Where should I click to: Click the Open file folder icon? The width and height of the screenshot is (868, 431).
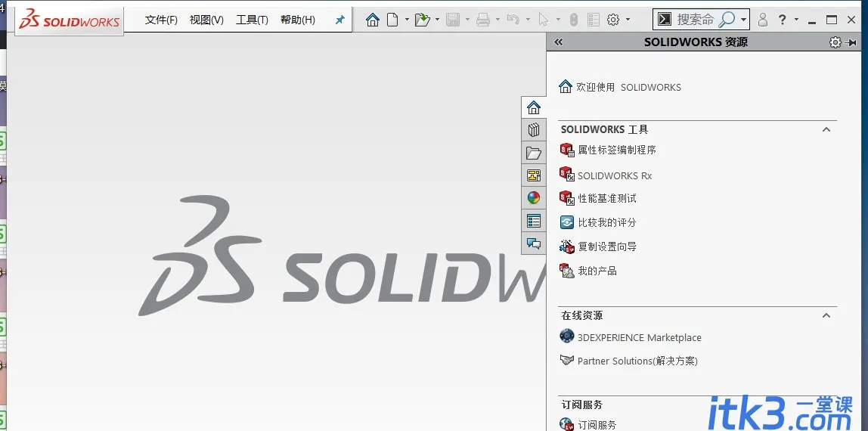click(423, 20)
